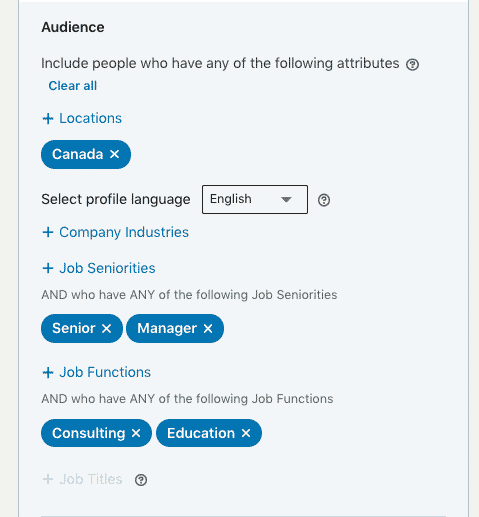Select the Consulting chip label

[x=88, y=433]
